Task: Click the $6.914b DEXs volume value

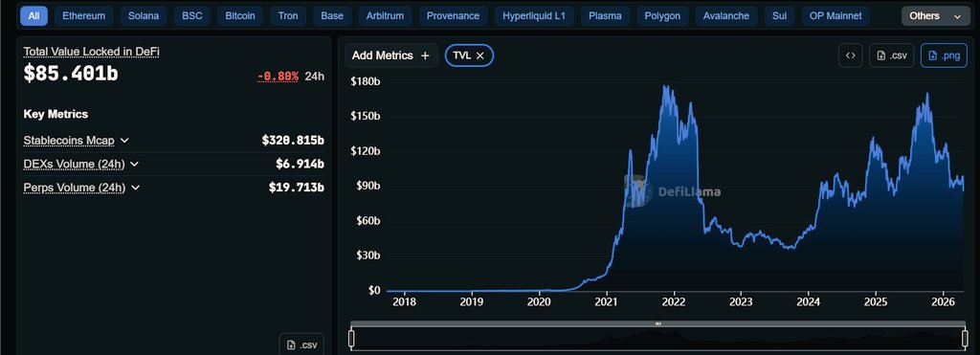Action: click(300, 165)
